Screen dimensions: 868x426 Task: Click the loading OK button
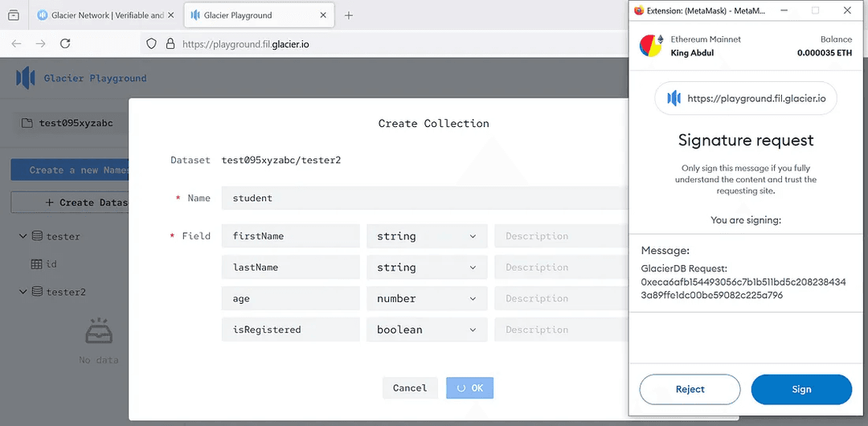coord(470,387)
